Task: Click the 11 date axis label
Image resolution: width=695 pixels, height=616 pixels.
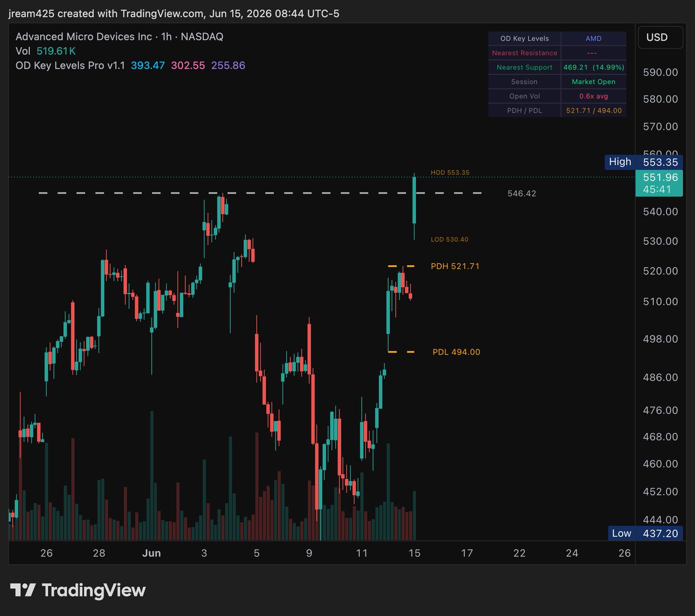Action: [362, 553]
